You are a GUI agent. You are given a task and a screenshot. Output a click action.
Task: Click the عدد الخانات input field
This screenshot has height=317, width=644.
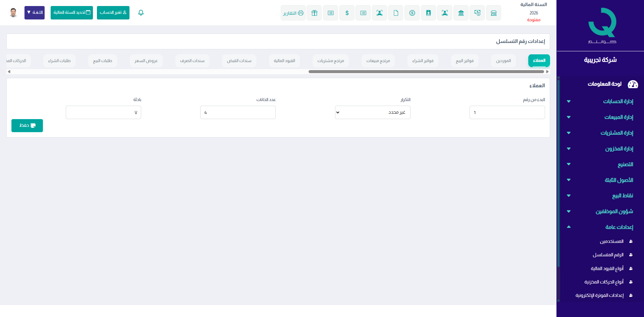[238, 112]
